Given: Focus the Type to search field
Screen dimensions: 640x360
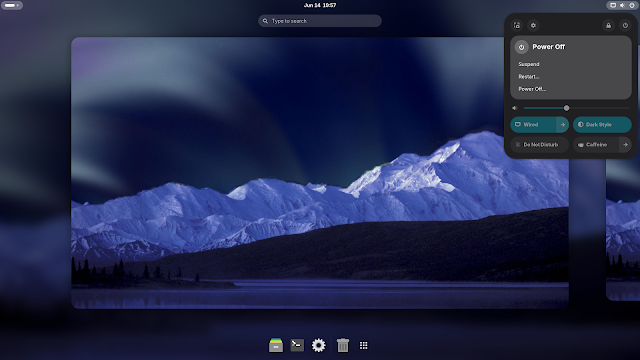Looking at the screenshot, I should (320, 21).
